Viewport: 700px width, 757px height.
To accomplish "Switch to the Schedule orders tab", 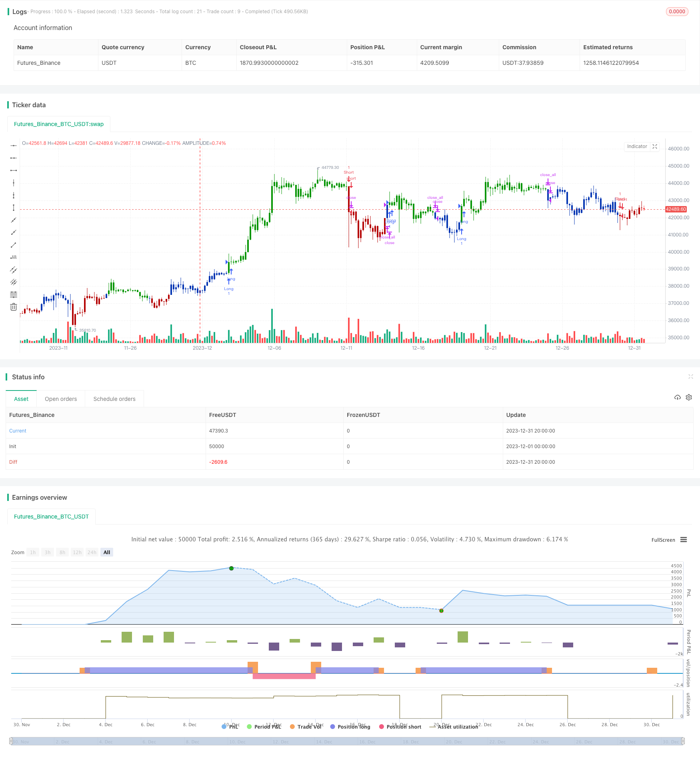I will [x=114, y=399].
